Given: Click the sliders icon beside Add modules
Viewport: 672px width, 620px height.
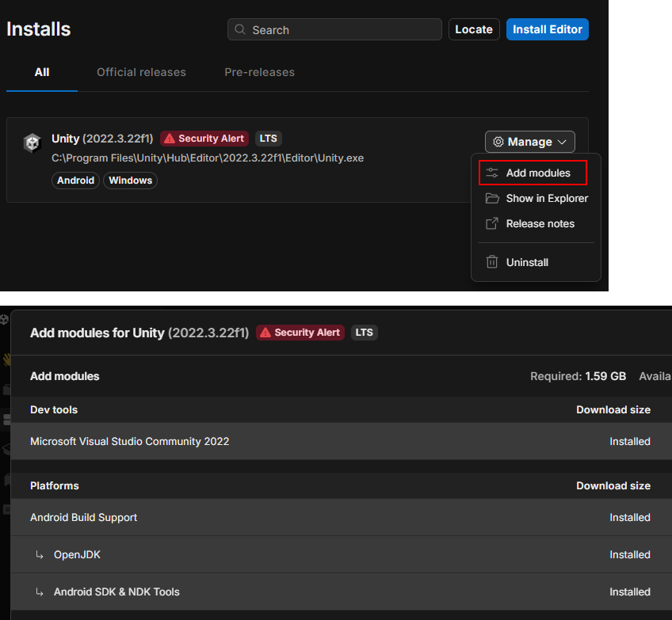Looking at the screenshot, I should pos(492,173).
